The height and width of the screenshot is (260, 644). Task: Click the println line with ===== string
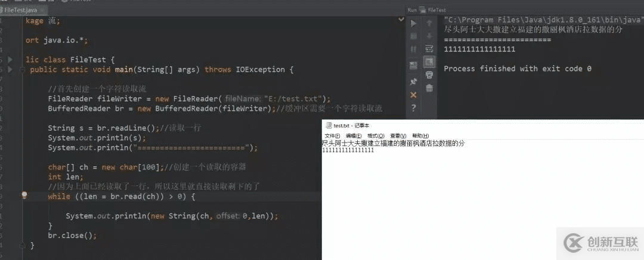tap(153, 148)
